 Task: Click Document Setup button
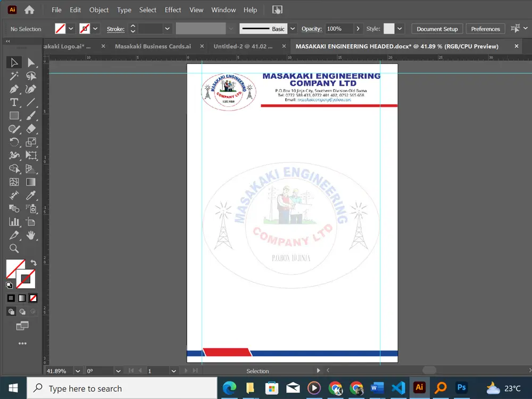[x=437, y=29]
